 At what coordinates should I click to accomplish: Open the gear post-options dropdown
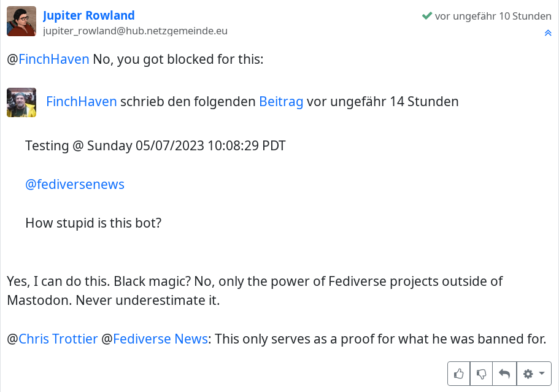534,374
